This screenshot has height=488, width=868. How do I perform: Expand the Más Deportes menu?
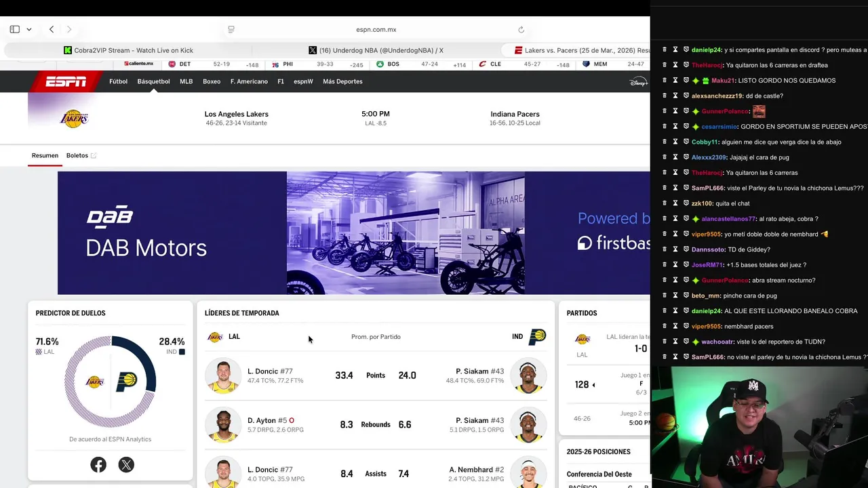coord(342,81)
